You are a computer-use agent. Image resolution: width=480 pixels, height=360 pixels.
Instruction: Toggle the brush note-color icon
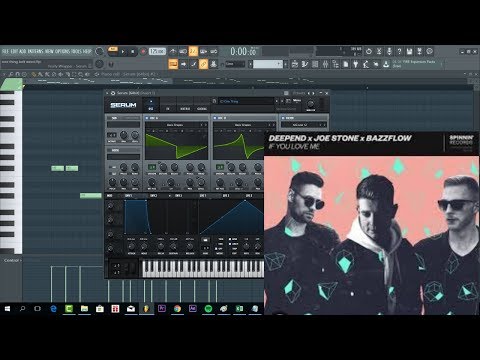(193, 64)
